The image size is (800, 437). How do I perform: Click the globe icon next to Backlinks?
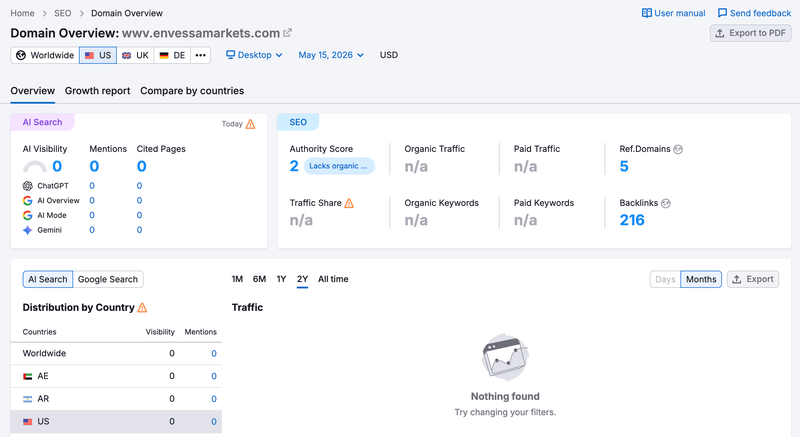click(666, 203)
